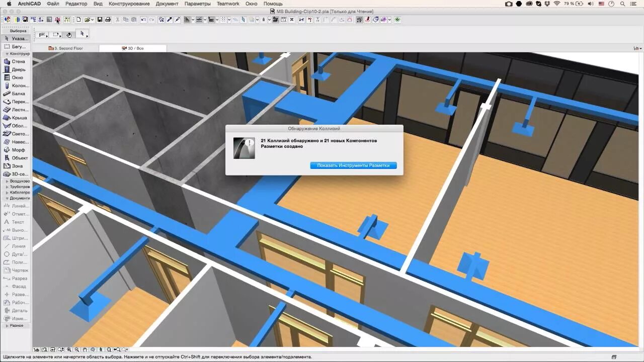Image resolution: width=644 pixels, height=362 pixels.
Task: Choose the Обол... shell tool
Action: (x=16, y=126)
